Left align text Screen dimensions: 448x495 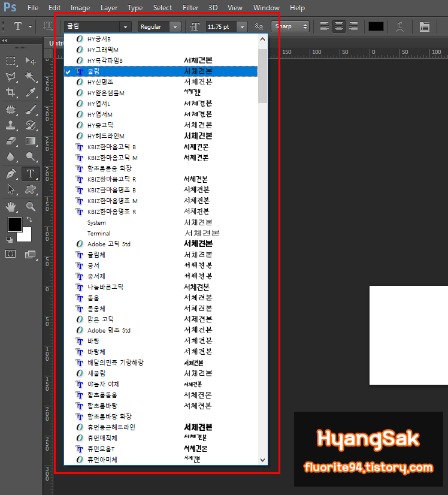(325, 26)
